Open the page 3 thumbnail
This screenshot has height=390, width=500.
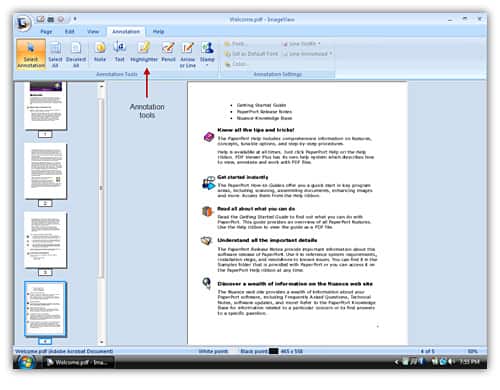tap(46, 240)
